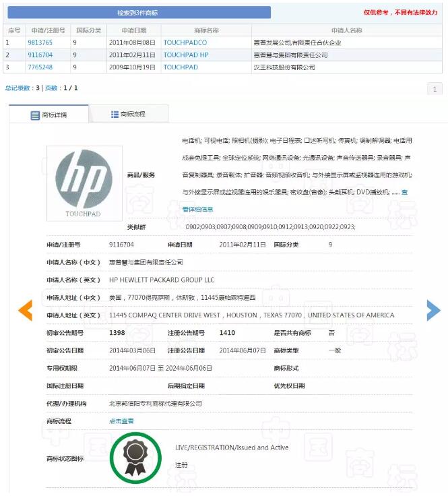448x496 pixels.
Task: Click the orange previous-record arrow
Action: click(26, 310)
